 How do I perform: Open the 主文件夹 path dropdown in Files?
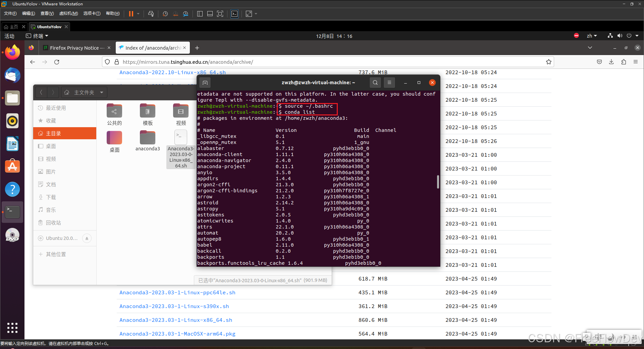[x=84, y=92]
